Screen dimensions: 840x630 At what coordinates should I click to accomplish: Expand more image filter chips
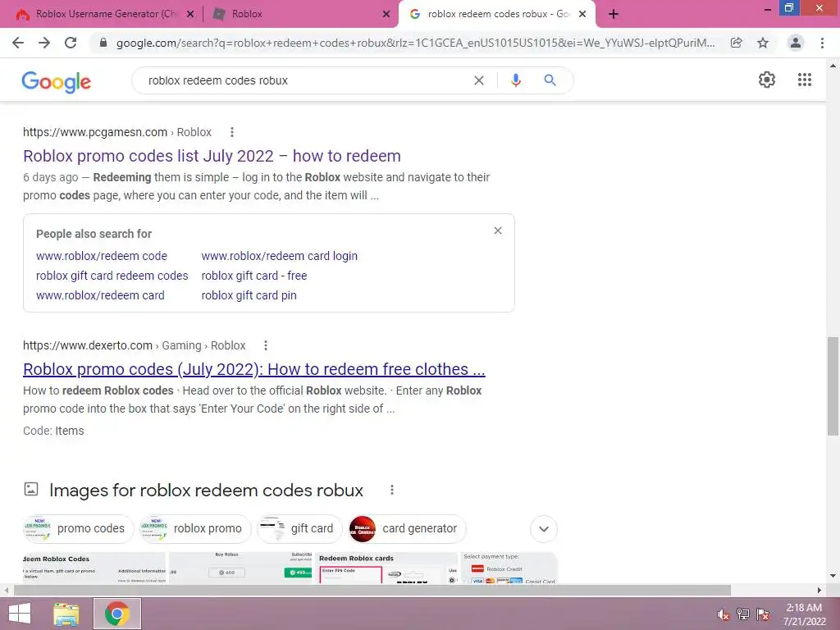tap(544, 529)
